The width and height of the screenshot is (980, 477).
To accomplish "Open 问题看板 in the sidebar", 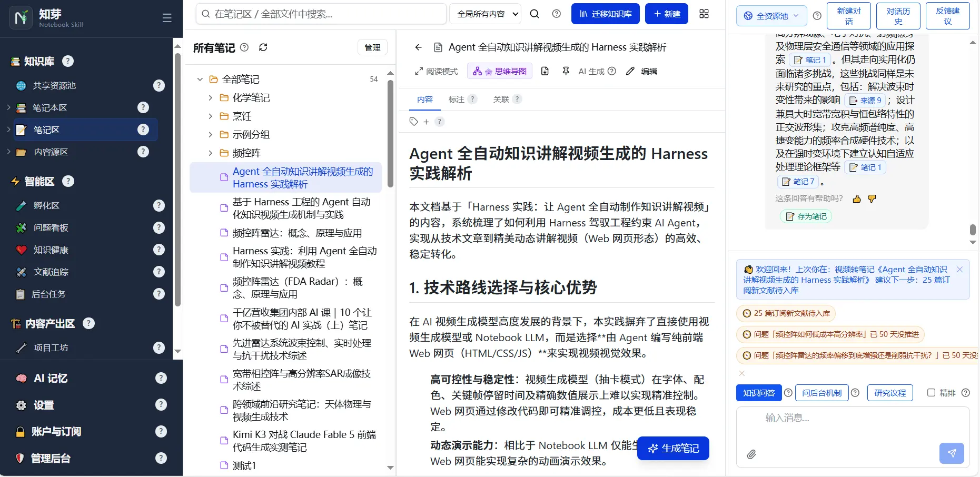I will click(x=51, y=227).
